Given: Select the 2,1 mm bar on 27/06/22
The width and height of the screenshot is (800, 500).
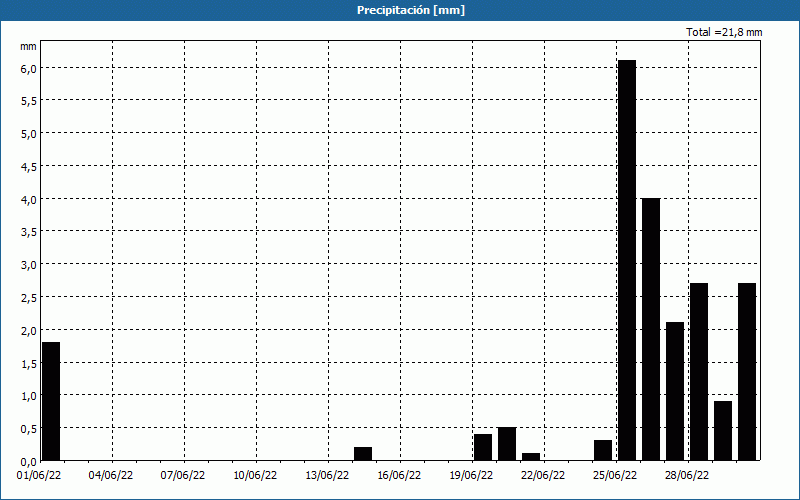Looking at the screenshot, I should click(675, 391).
